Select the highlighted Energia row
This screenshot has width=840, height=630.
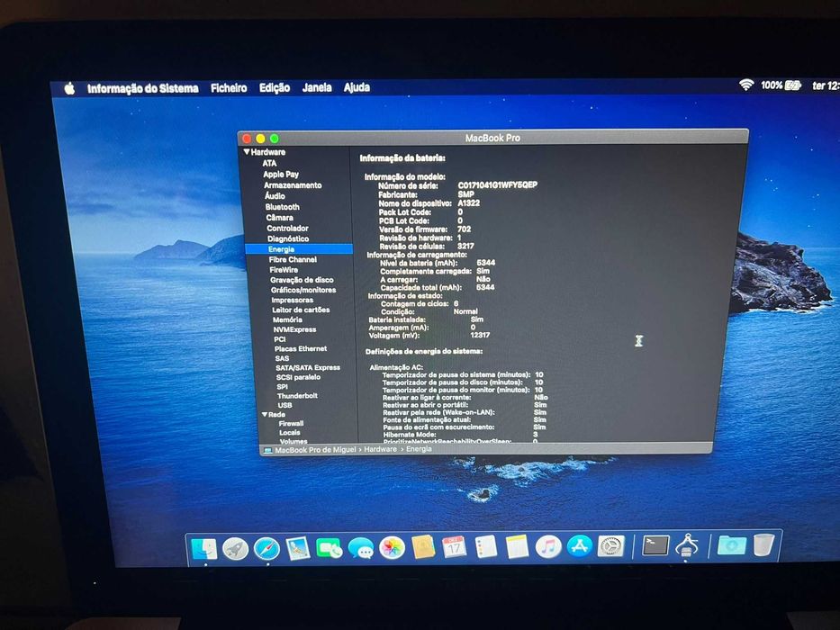click(x=299, y=249)
